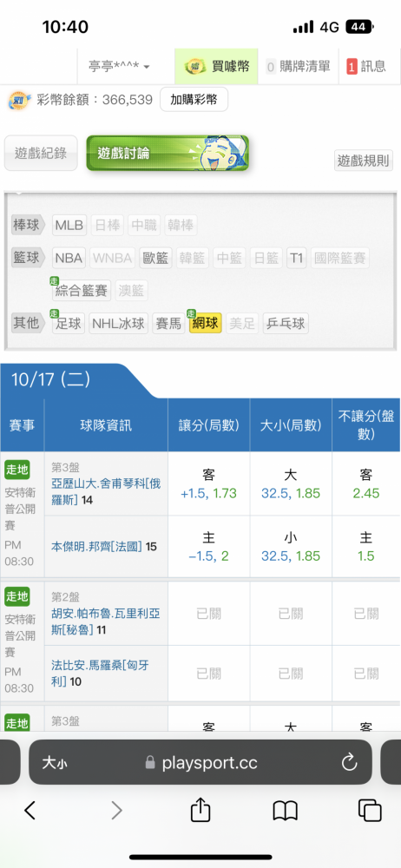
Task: Click the 加購彩幣 button
Action: pyautogui.click(x=194, y=100)
